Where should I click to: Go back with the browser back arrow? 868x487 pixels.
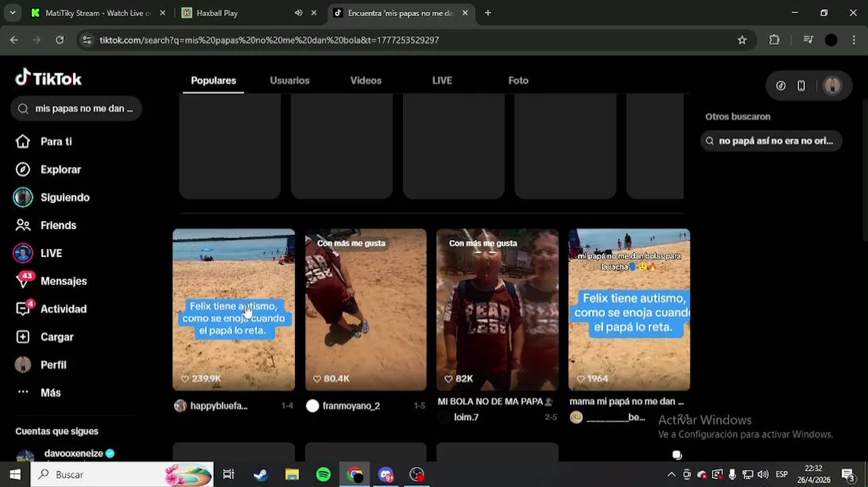pos(14,40)
